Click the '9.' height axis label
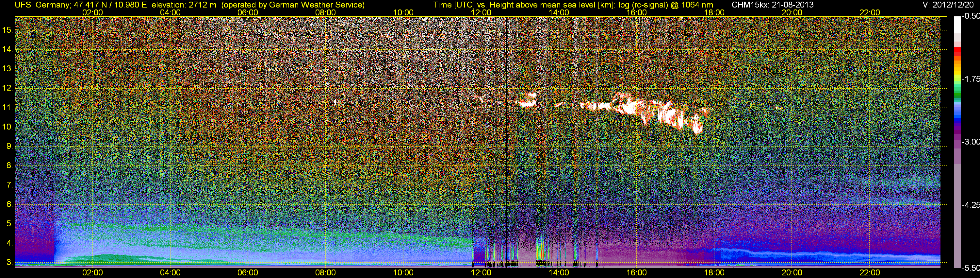Image resolution: width=980 pixels, height=278 pixels. click(10, 146)
